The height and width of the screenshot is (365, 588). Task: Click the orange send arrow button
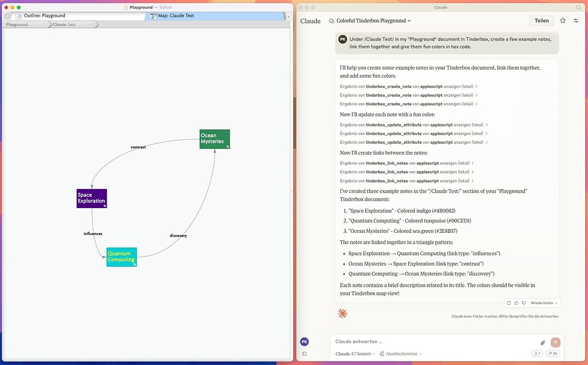[x=555, y=342]
